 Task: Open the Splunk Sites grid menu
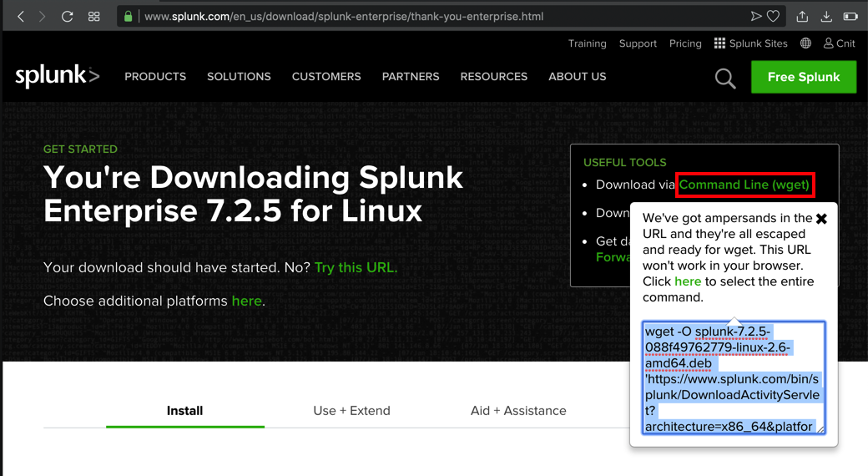[x=750, y=43]
